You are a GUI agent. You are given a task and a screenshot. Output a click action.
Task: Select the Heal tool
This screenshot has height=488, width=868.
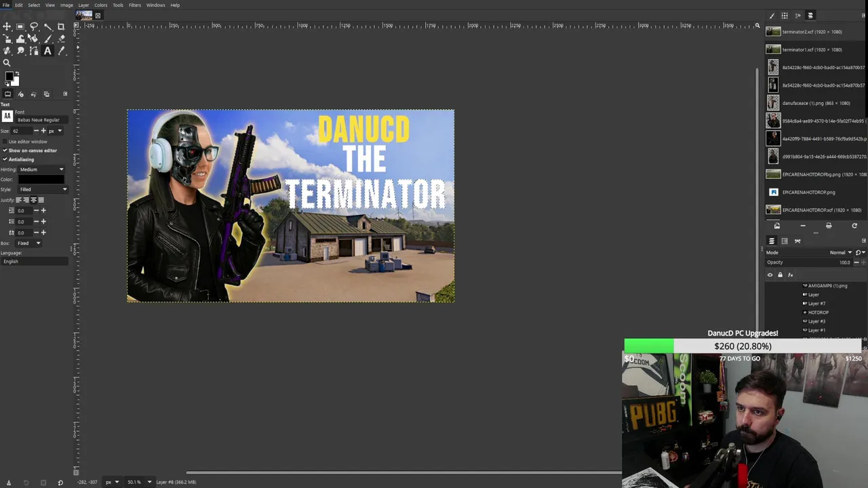point(7,51)
